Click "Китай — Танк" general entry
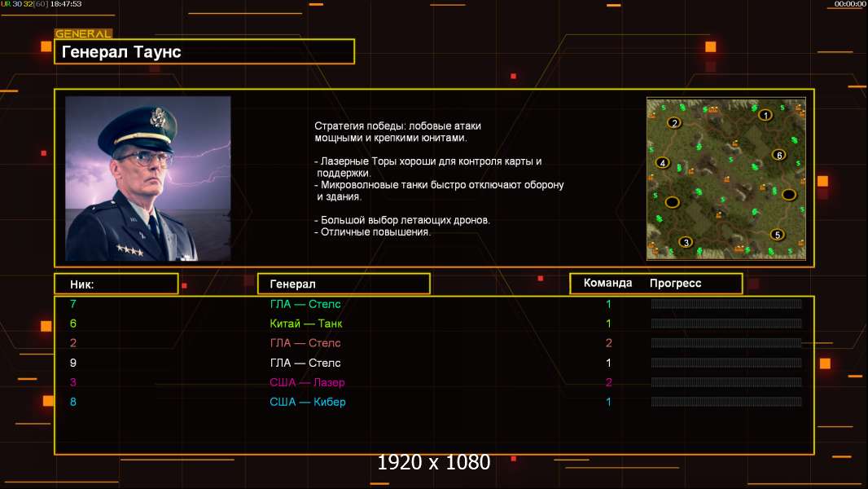Image resolution: width=868 pixels, height=489 pixels. coord(305,324)
